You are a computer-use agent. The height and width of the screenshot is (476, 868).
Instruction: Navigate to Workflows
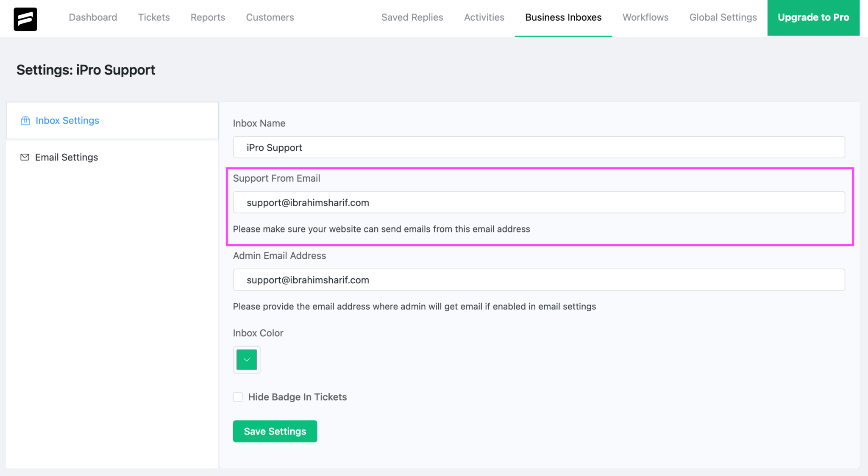click(x=645, y=17)
